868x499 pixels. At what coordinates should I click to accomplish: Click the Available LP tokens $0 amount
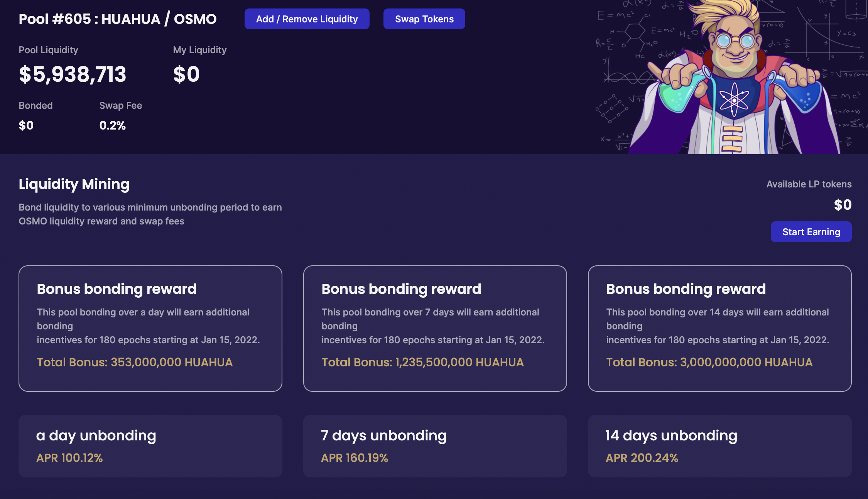click(x=843, y=205)
